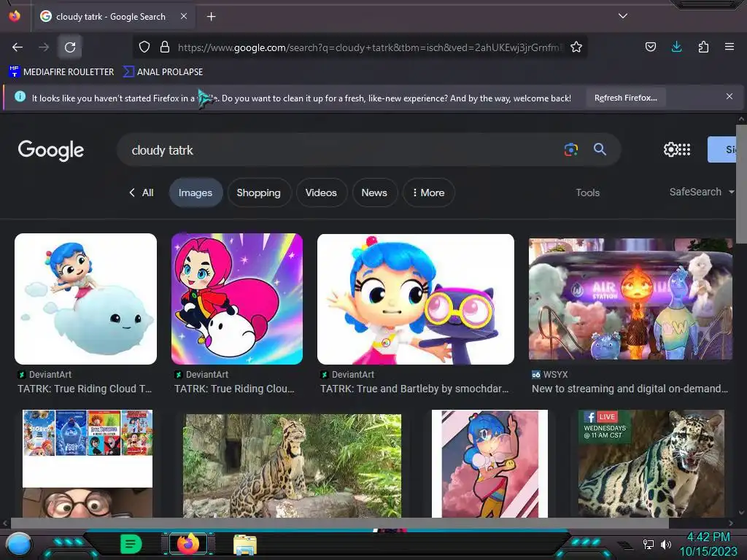Dismiss the Firefox refresh notification bar

click(x=729, y=96)
